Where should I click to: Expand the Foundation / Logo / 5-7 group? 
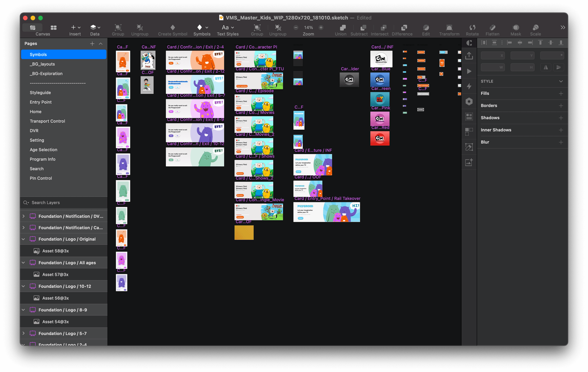click(x=24, y=333)
